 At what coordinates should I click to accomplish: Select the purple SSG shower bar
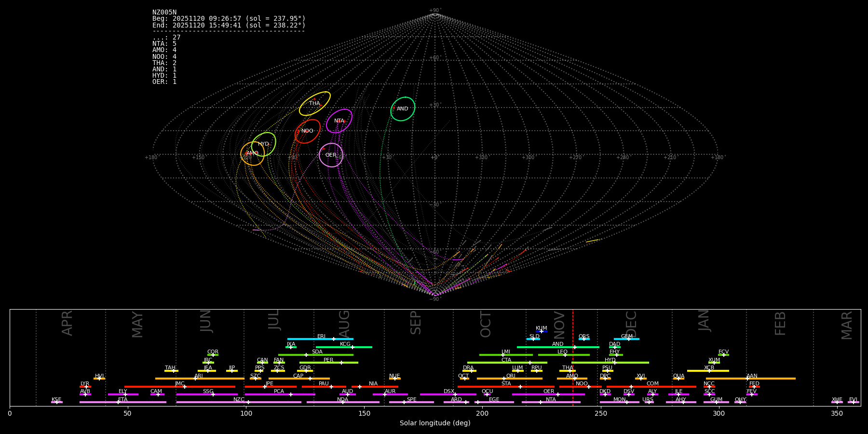[x=207, y=394]
